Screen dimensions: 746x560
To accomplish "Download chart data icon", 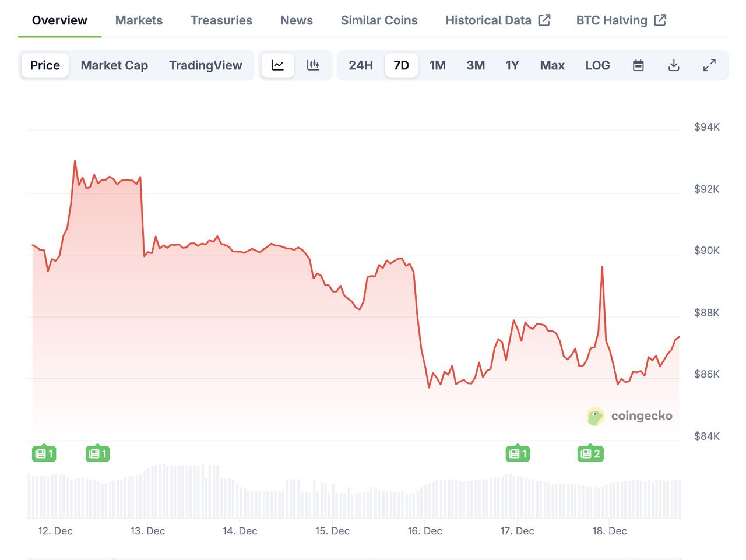I will point(674,65).
